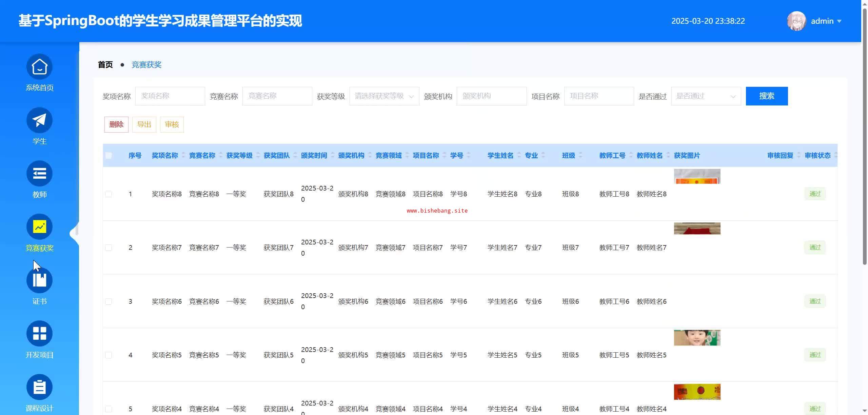Click the admin avatar picture
The width and height of the screenshot is (868, 415).
pos(796,21)
